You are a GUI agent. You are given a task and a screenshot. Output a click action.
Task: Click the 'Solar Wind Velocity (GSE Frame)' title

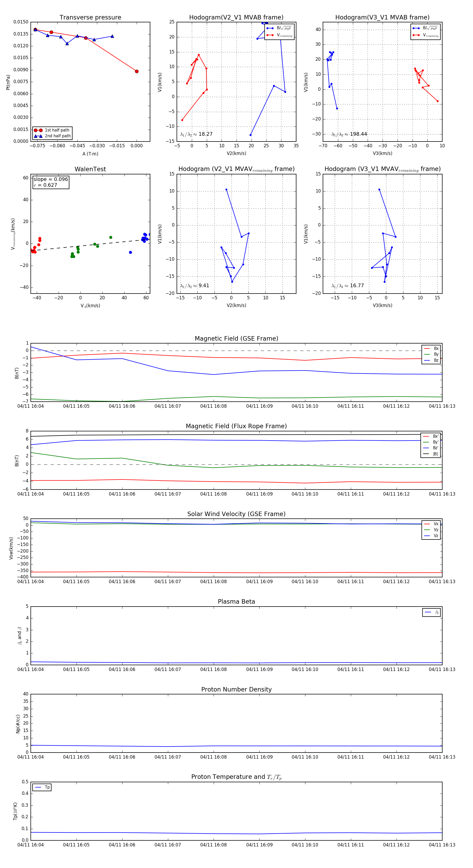pos(236,514)
